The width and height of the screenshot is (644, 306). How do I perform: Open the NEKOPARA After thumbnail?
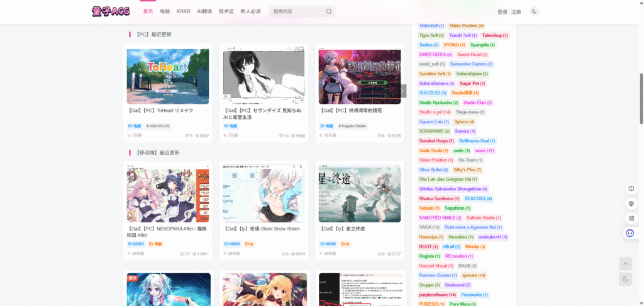click(167, 195)
